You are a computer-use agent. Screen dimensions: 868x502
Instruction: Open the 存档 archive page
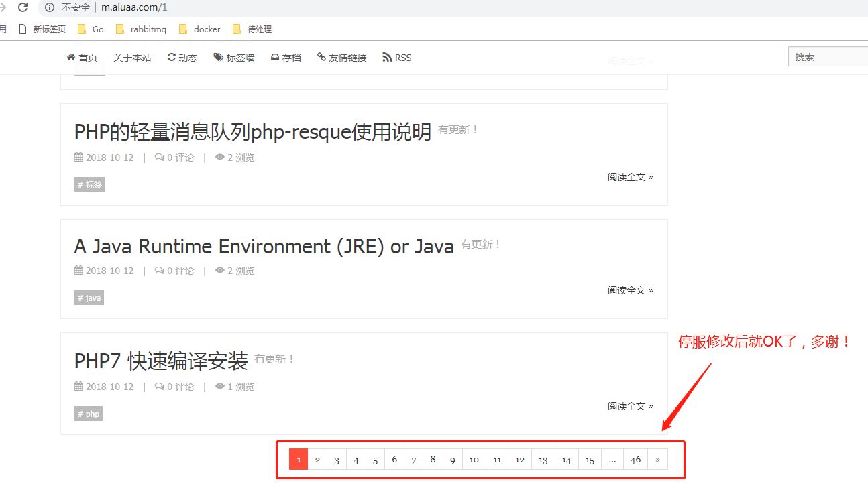(286, 58)
